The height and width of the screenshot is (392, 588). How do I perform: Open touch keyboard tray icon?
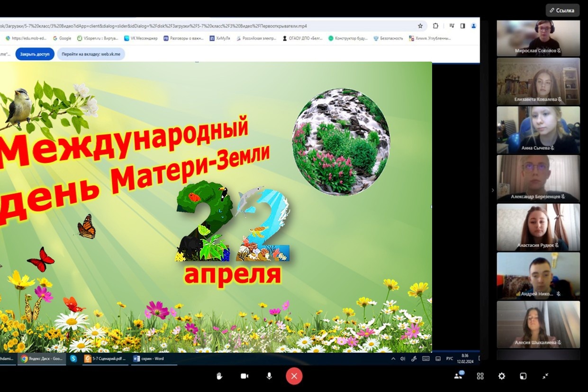coord(426,359)
